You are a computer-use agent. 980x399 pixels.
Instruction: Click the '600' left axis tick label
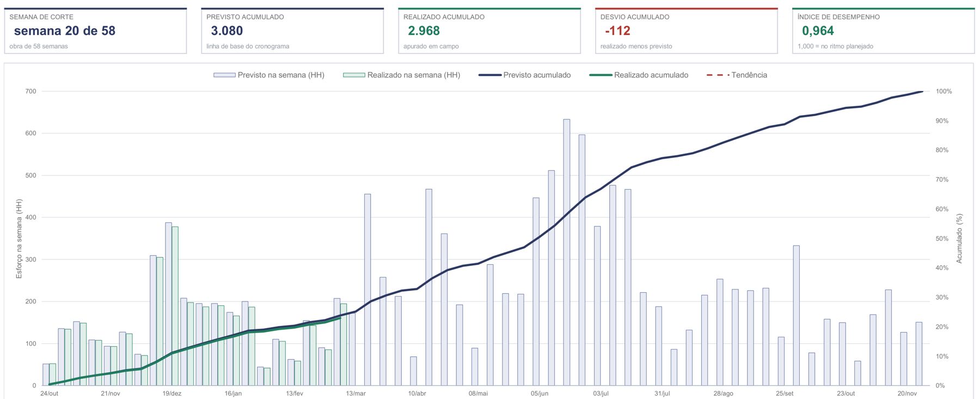[x=30, y=134]
